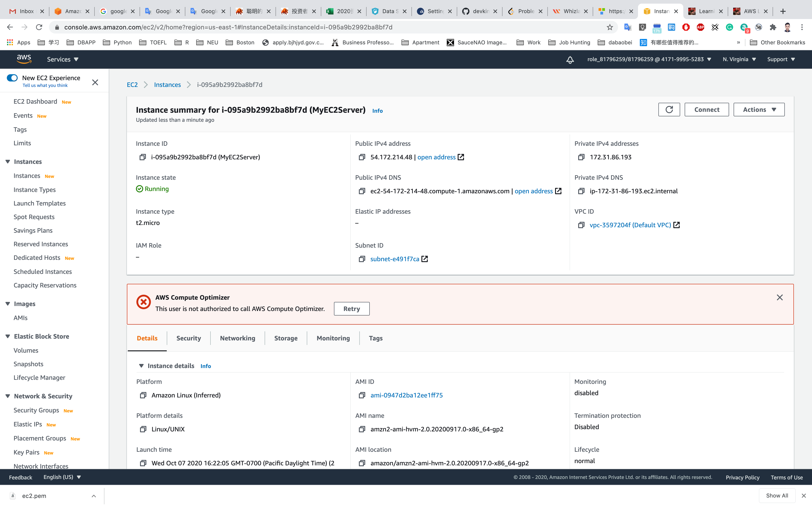Copy the AMI ID value
The image size is (812, 507).
click(x=362, y=395)
